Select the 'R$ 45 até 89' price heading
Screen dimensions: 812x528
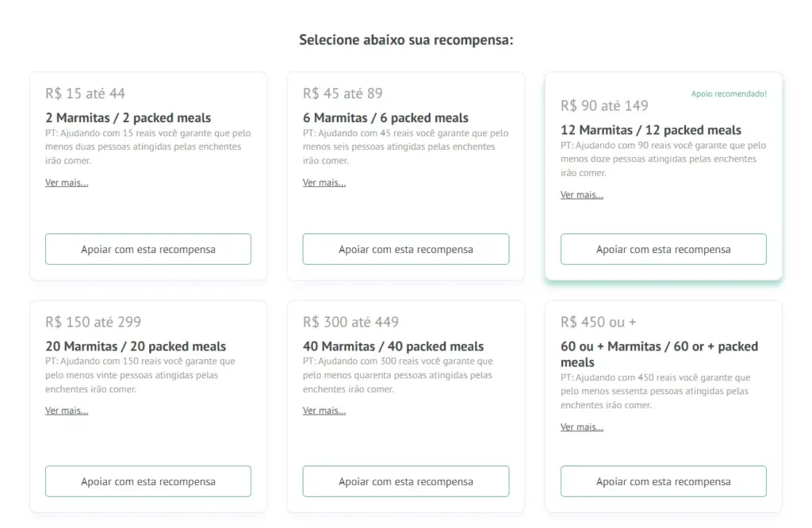point(343,93)
